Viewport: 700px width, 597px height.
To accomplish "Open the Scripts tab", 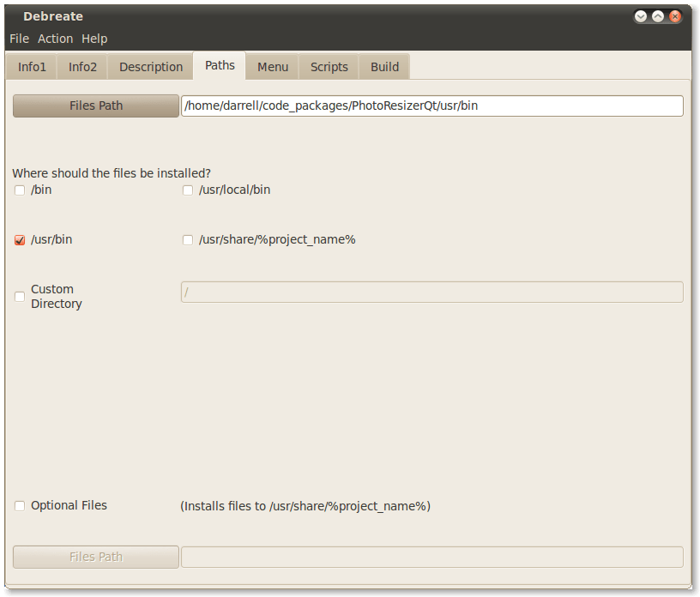I will [329, 67].
